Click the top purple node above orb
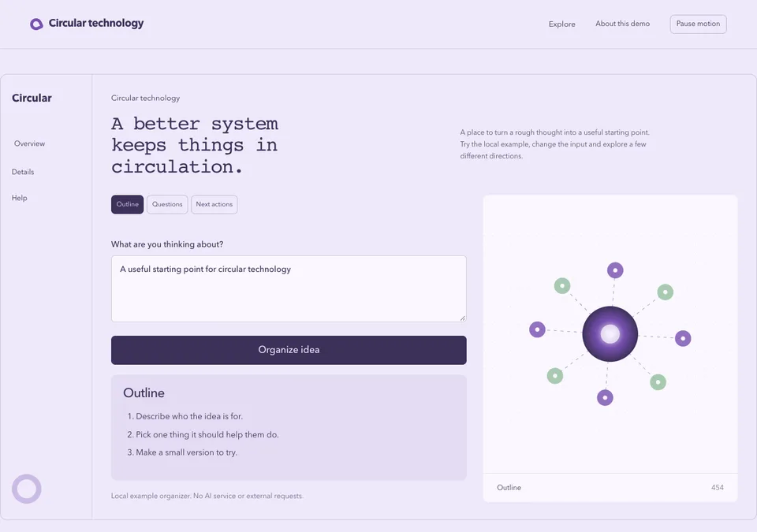The height and width of the screenshot is (532, 757). pyautogui.click(x=615, y=270)
